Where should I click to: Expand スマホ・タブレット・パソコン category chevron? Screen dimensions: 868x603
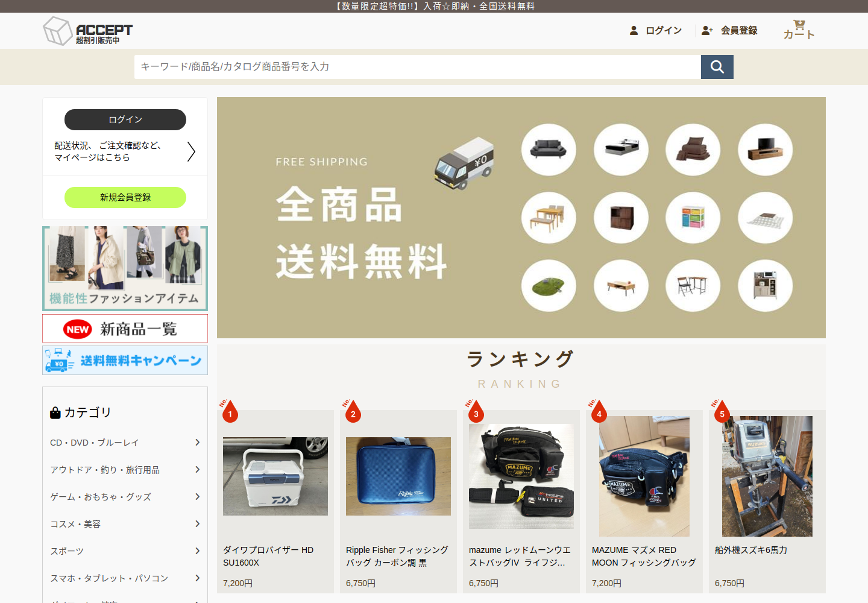(197, 578)
